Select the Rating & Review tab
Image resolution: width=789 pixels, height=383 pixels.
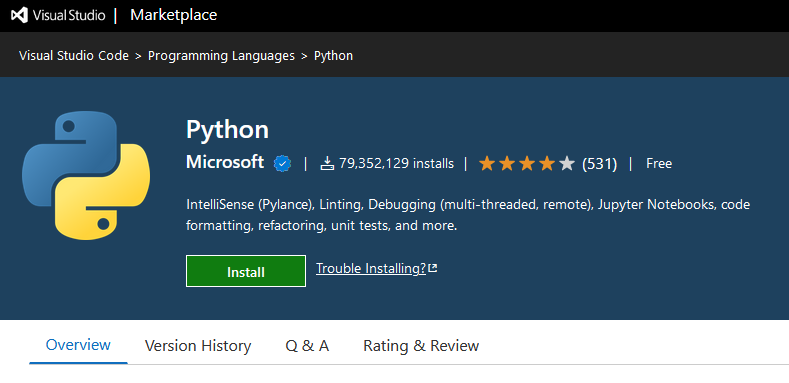[x=421, y=346]
